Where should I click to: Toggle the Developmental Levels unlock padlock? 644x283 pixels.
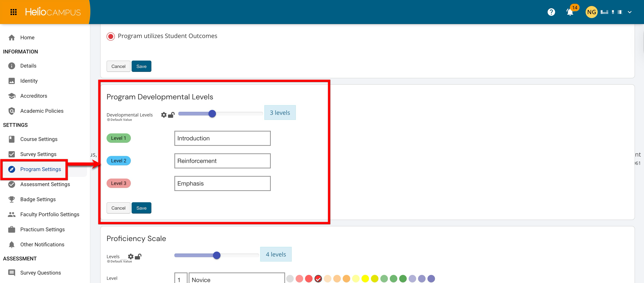[171, 115]
